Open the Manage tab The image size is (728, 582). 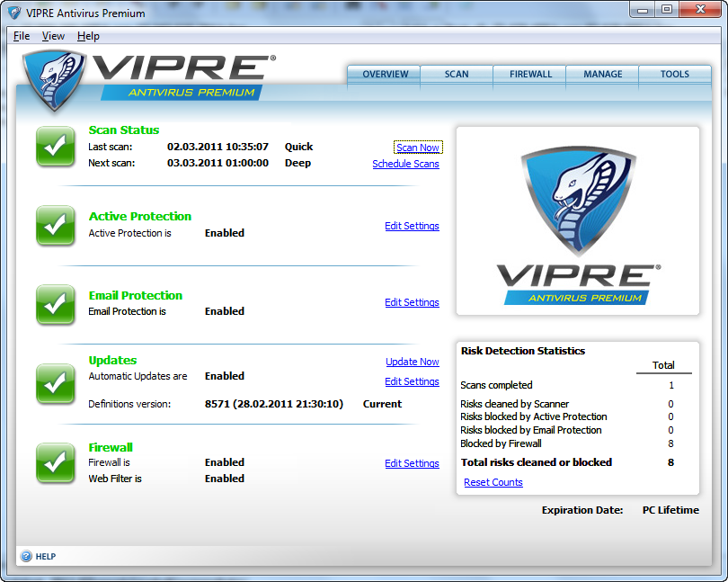(x=602, y=75)
